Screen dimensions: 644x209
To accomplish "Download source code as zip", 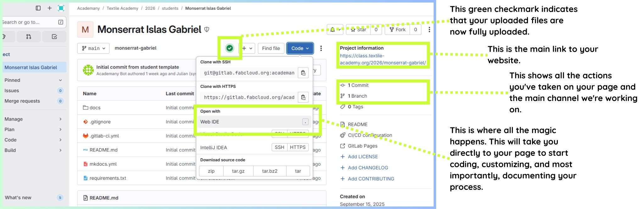I will click(211, 171).
